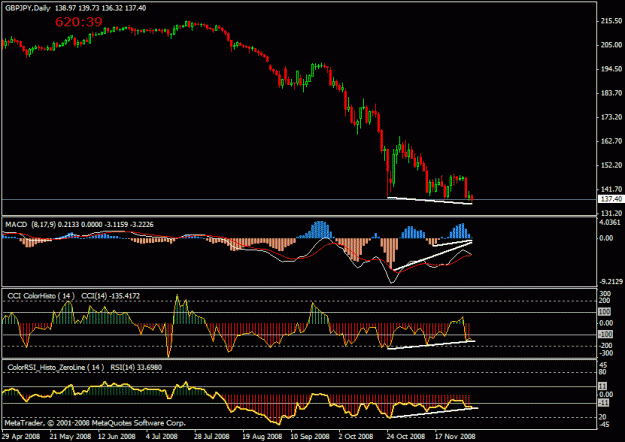Click the 194.50 price axis label

(611, 69)
